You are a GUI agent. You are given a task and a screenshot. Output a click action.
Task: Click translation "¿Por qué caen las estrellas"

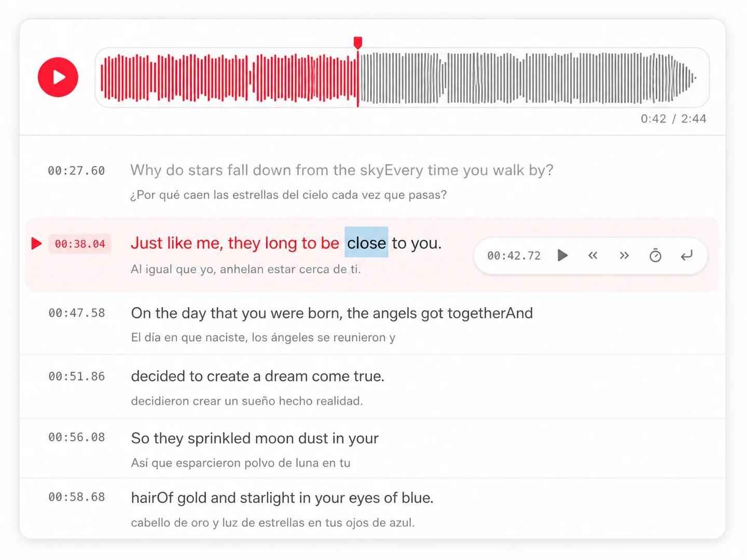point(205,195)
